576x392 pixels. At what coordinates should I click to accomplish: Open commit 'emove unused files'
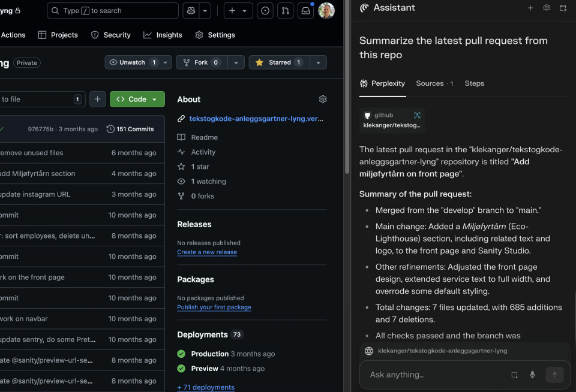32,153
